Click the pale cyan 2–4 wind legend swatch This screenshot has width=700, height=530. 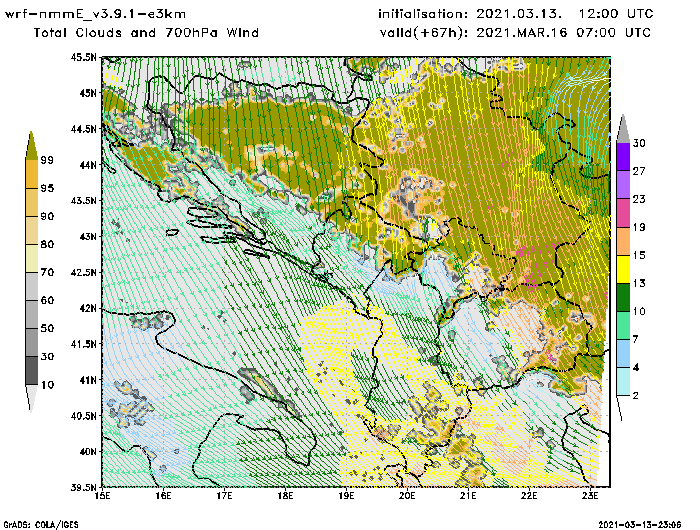623,381
